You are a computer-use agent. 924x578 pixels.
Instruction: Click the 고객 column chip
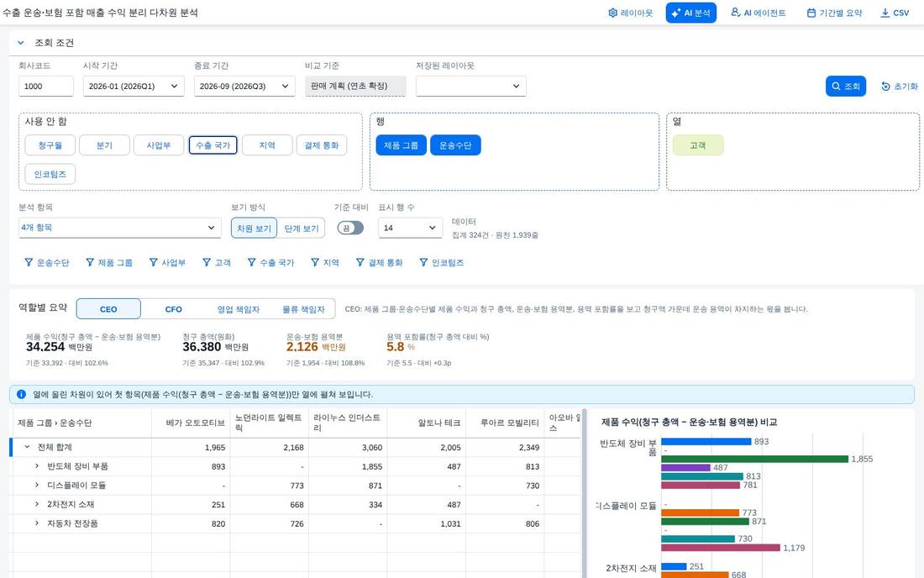point(698,145)
